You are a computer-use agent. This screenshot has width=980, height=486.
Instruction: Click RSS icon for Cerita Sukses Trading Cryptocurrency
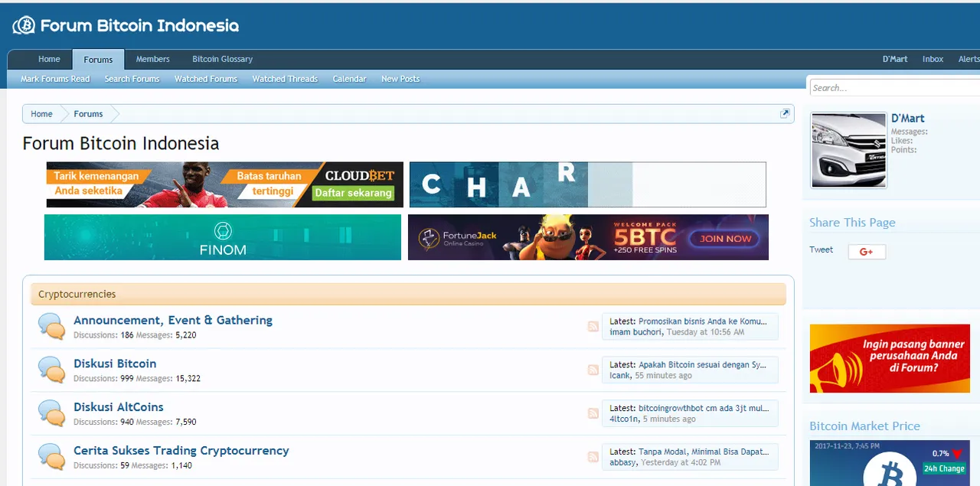point(593,457)
